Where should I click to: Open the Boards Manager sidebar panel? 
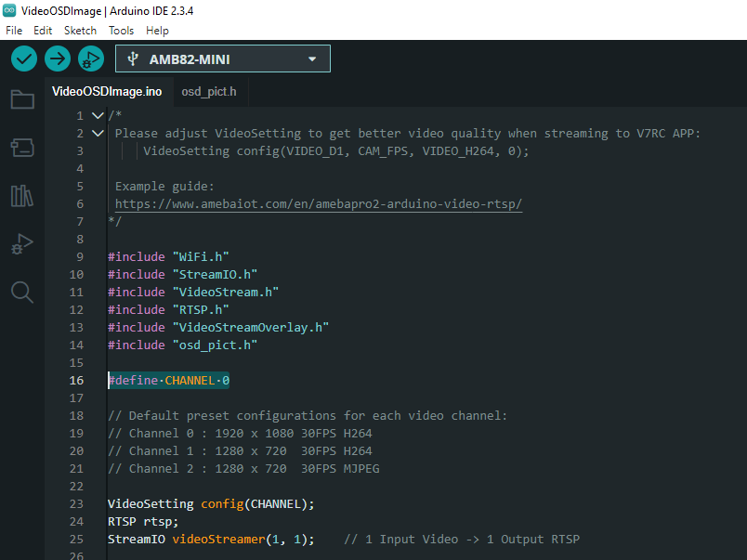pyautogui.click(x=22, y=148)
